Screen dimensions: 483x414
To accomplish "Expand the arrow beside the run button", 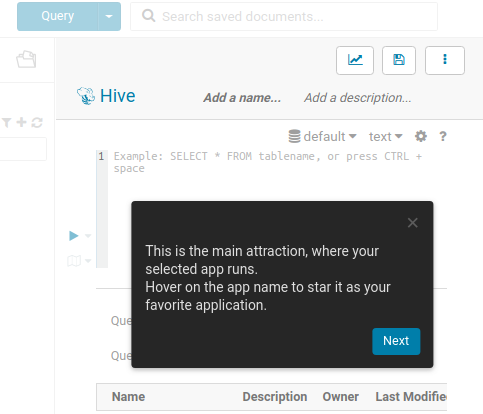I will pyautogui.click(x=88, y=236).
